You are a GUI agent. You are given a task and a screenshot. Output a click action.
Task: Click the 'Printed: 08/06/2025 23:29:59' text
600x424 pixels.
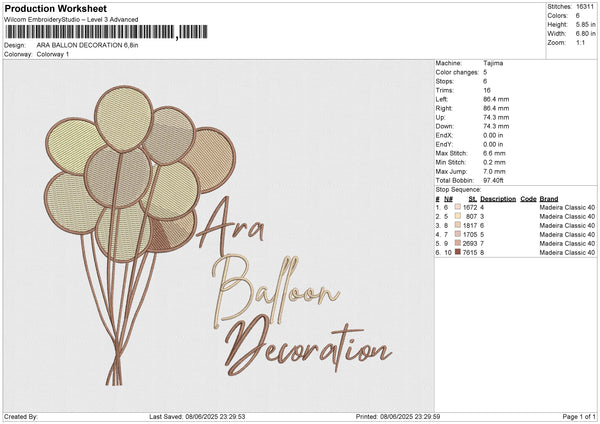pos(398,416)
